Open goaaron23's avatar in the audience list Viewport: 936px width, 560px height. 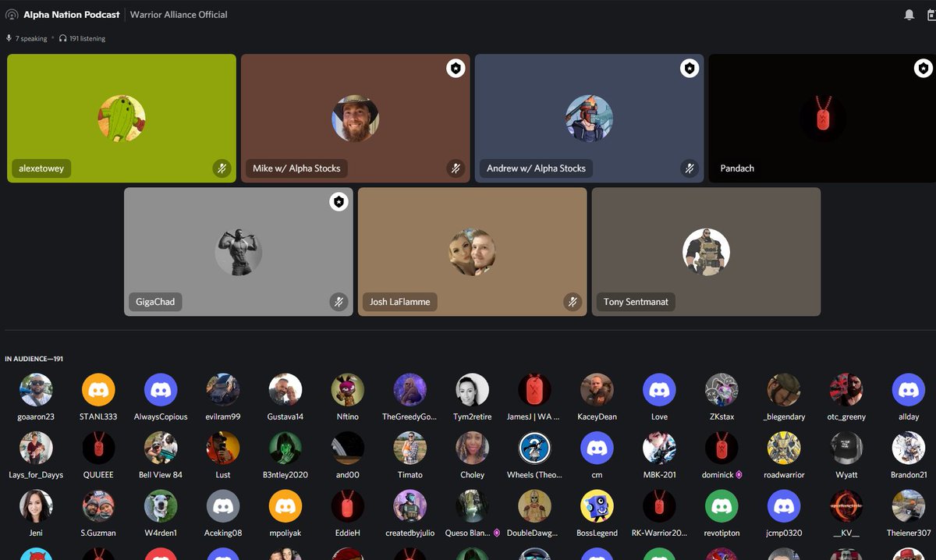click(36, 392)
